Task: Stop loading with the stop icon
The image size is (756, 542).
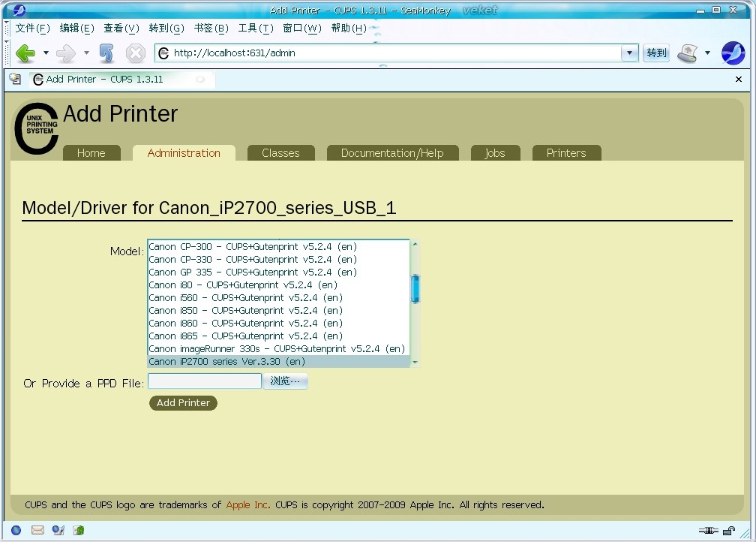Action: 136,53
